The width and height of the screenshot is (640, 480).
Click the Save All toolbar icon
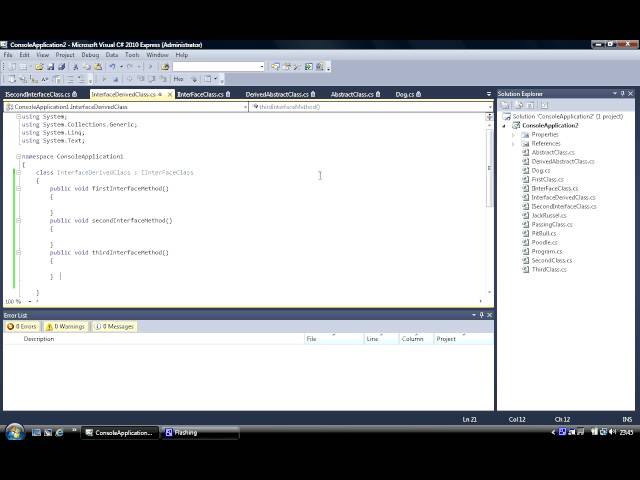click(x=62, y=67)
